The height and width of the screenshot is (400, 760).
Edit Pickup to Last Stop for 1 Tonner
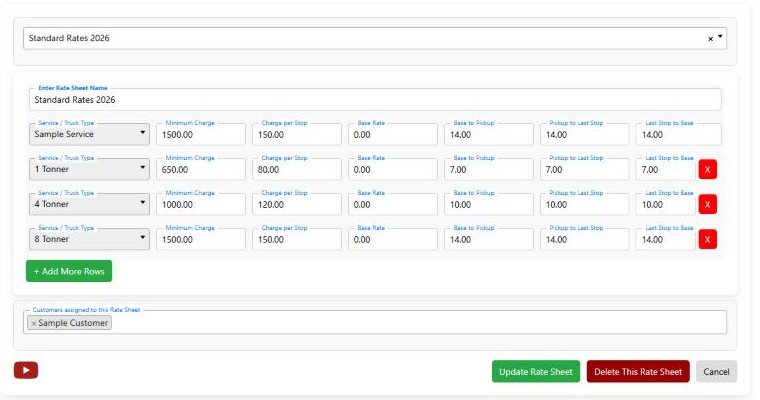pos(585,170)
